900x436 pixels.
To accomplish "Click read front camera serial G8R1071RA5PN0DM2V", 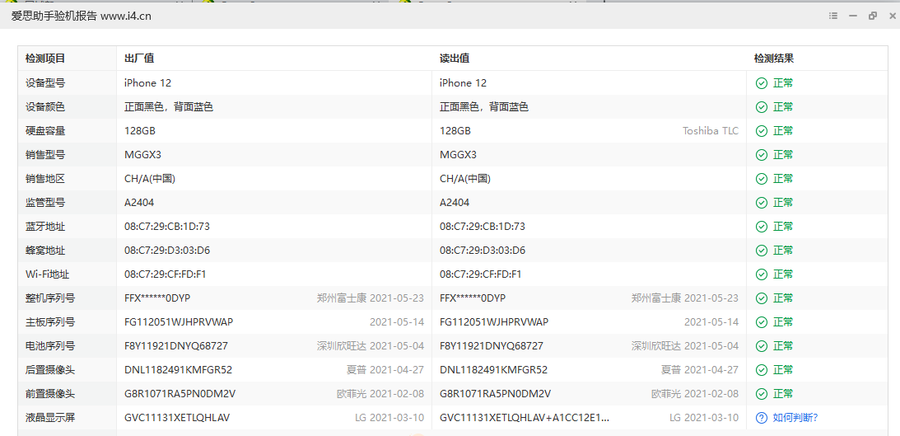I will click(495, 394).
